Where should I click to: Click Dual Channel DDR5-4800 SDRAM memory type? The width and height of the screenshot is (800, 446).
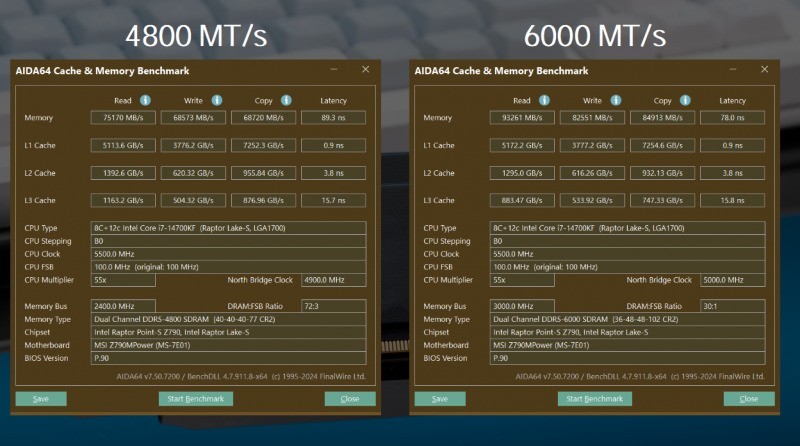(x=228, y=319)
